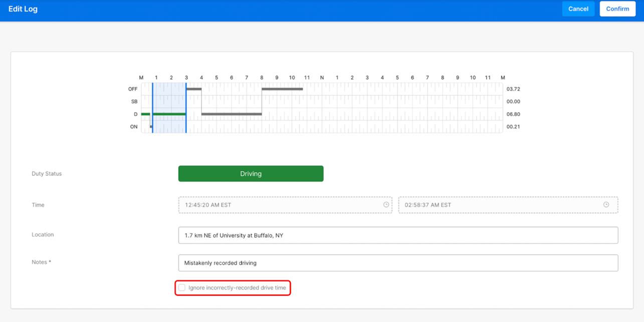Click the short green driving segment before the selection
Image resolution: width=644 pixels, height=322 pixels.
pyautogui.click(x=145, y=114)
